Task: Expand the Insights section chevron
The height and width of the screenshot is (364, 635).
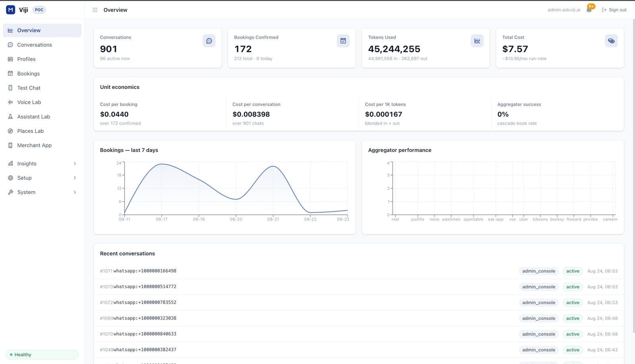Action: coord(75,164)
